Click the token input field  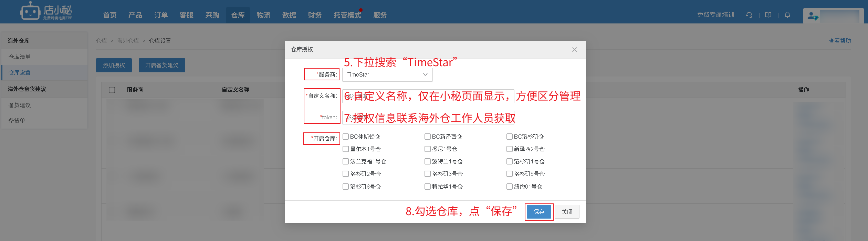click(x=428, y=118)
